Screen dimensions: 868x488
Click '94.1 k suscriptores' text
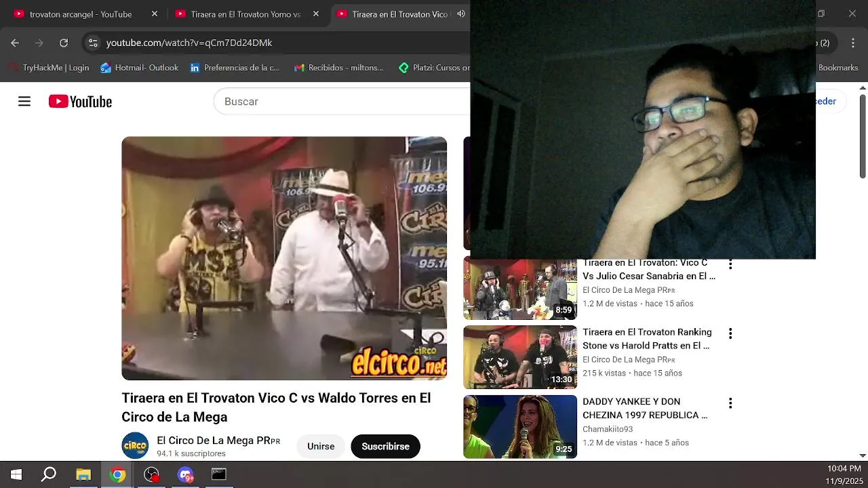coord(191,453)
